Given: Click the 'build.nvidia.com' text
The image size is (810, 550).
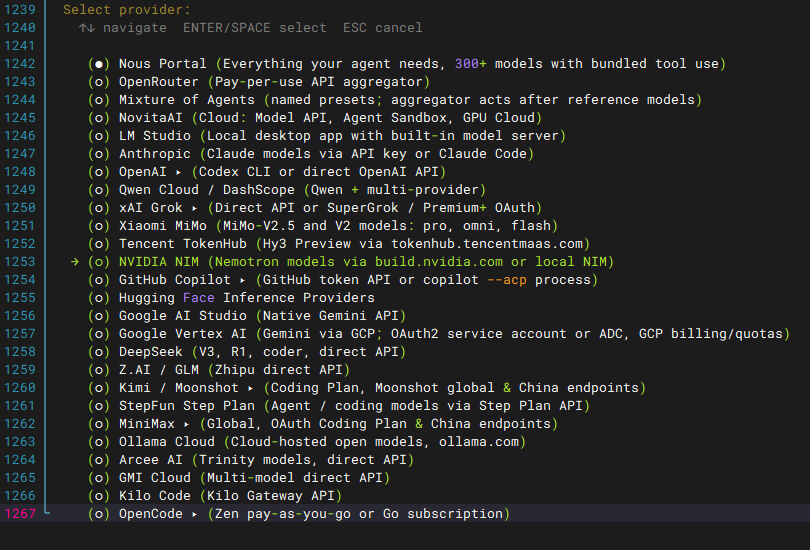Looking at the screenshot, I should click(x=439, y=262).
